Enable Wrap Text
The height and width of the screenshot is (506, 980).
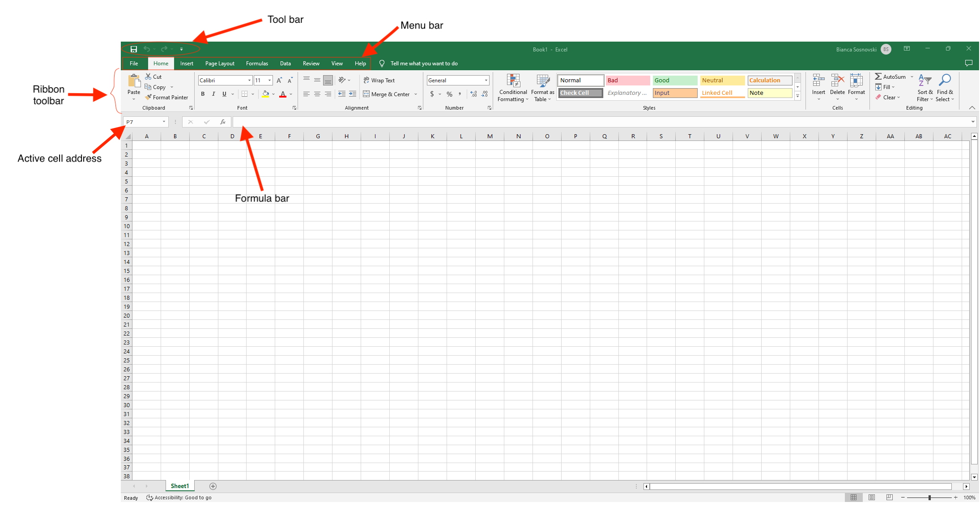[x=379, y=80]
